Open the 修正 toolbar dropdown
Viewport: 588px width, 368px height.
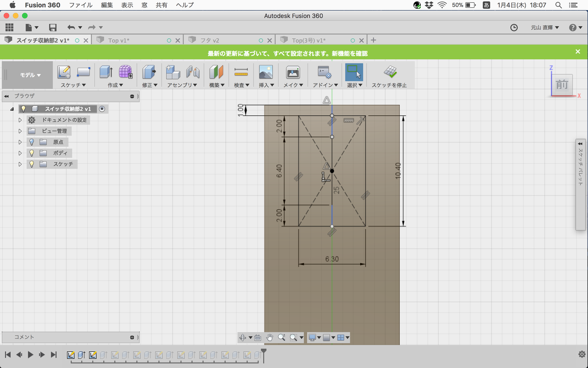(150, 85)
